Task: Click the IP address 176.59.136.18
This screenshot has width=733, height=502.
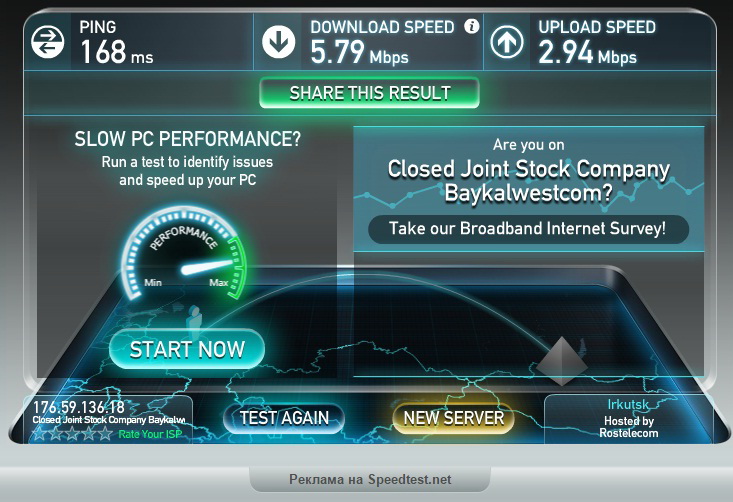Action: click(79, 407)
